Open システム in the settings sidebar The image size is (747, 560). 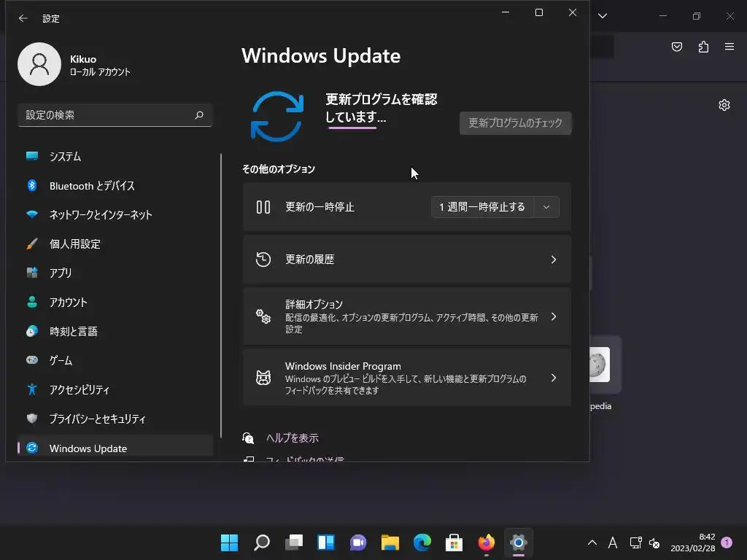pos(115,157)
